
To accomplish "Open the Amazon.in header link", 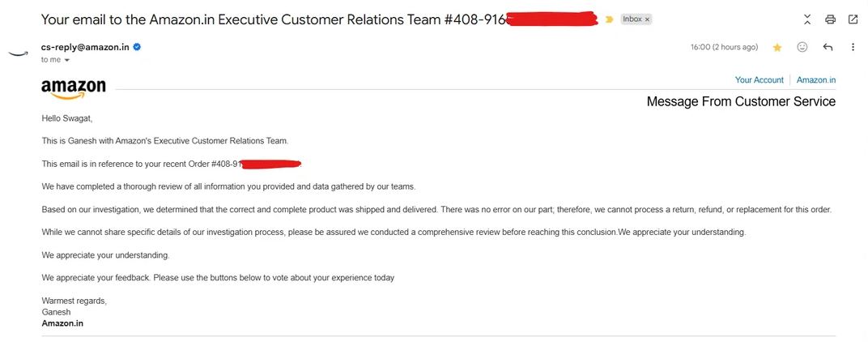I will pyautogui.click(x=815, y=80).
